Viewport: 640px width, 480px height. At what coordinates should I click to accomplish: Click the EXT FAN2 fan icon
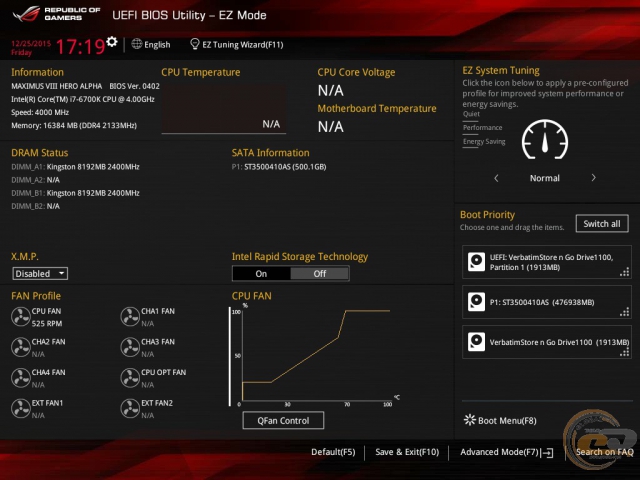point(130,409)
